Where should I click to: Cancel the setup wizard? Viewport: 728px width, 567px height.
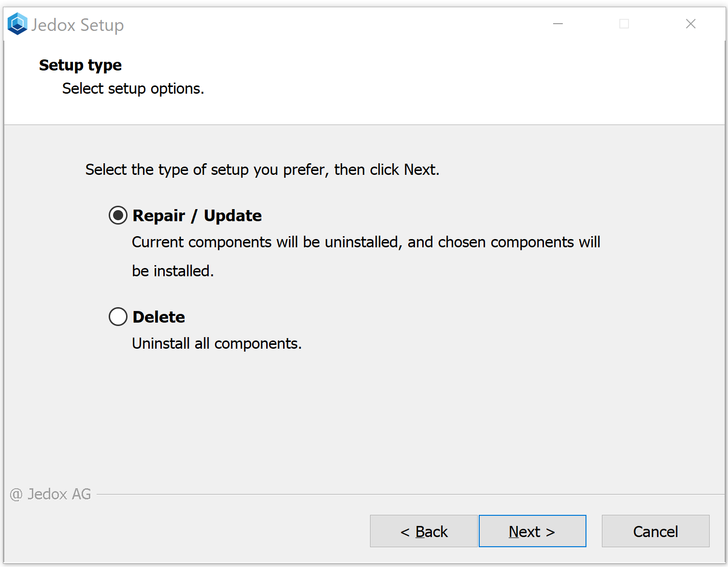[x=656, y=531]
